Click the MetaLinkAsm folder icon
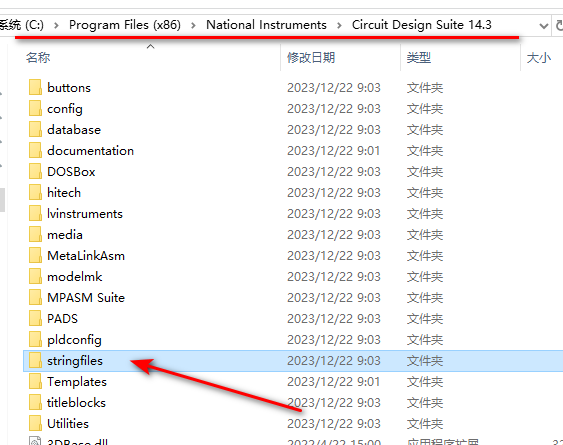The width and height of the screenshot is (563, 445). coord(35,255)
